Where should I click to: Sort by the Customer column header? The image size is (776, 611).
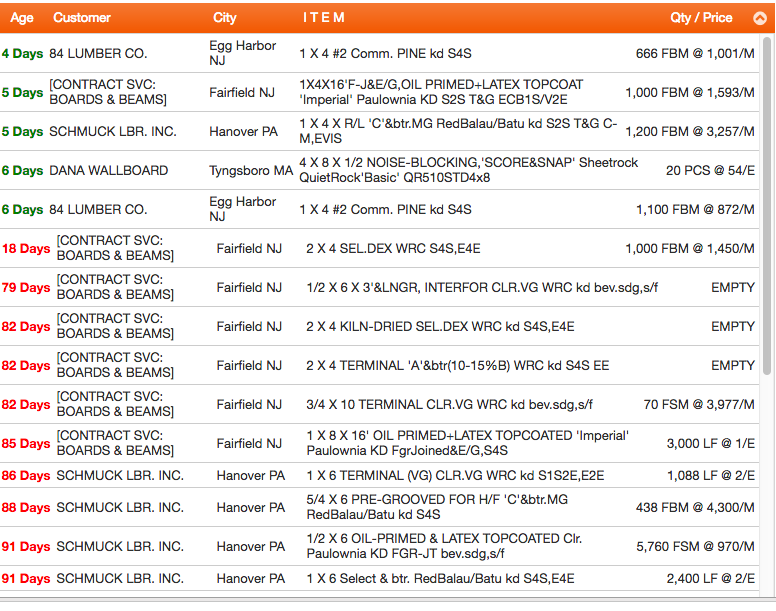pos(82,18)
